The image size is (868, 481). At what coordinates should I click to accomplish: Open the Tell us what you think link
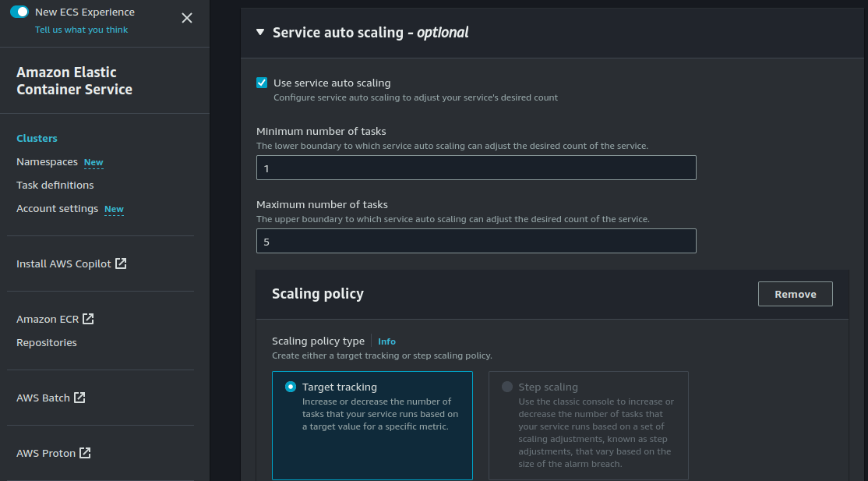click(81, 30)
